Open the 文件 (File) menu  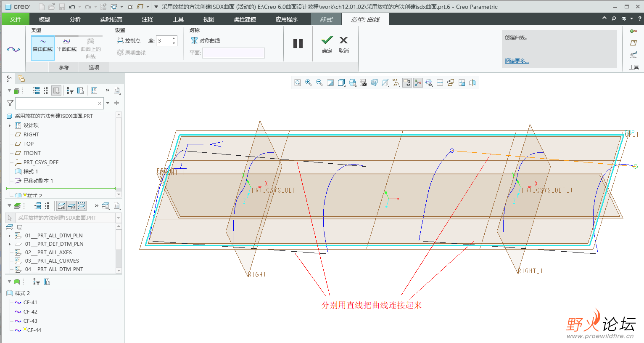(16, 19)
